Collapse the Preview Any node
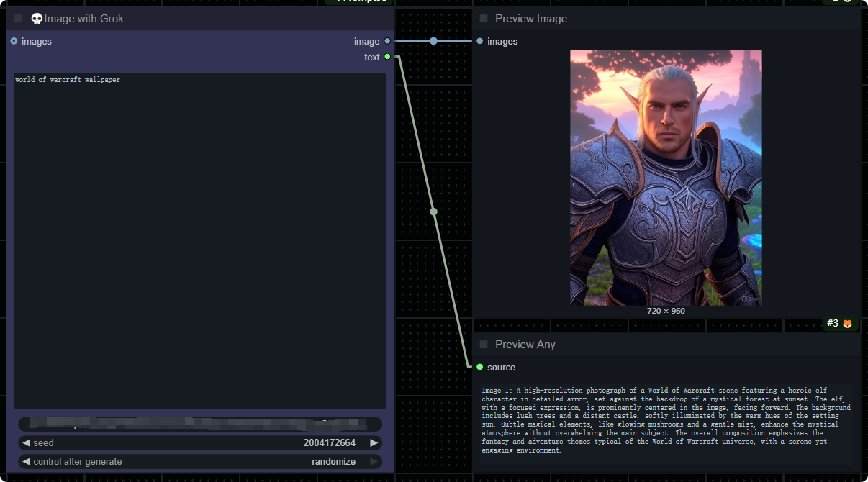868x482 pixels. tap(484, 345)
